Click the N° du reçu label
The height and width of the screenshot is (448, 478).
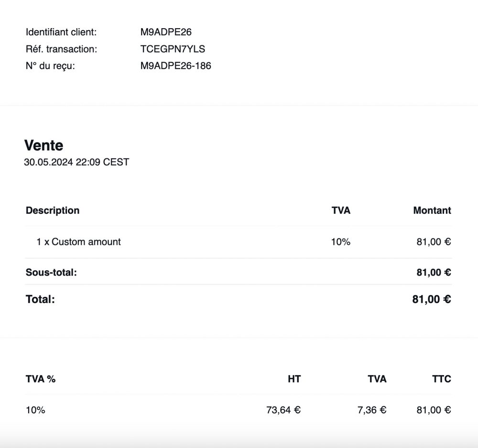pos(50,66)
